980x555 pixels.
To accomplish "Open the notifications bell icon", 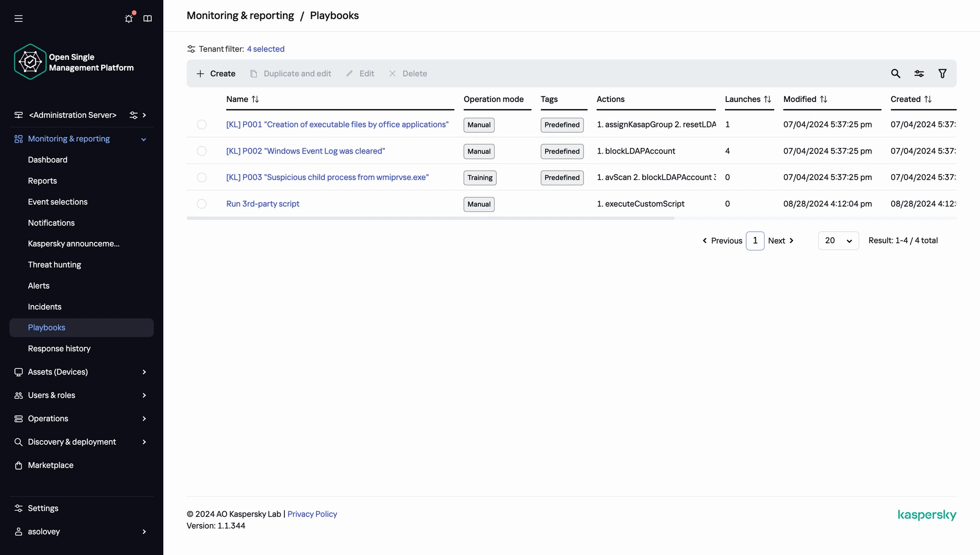I will click(129, 18).
